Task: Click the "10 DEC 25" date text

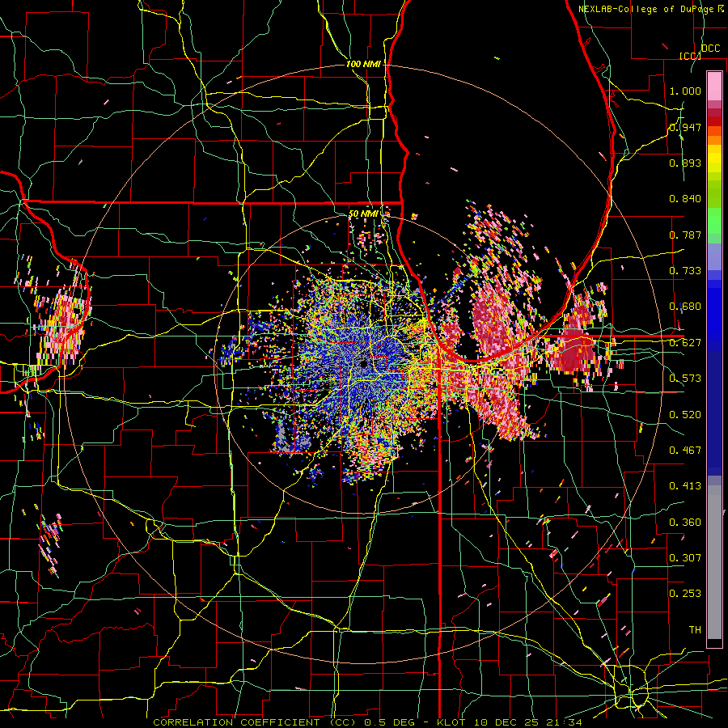Action: click(505, 722)
